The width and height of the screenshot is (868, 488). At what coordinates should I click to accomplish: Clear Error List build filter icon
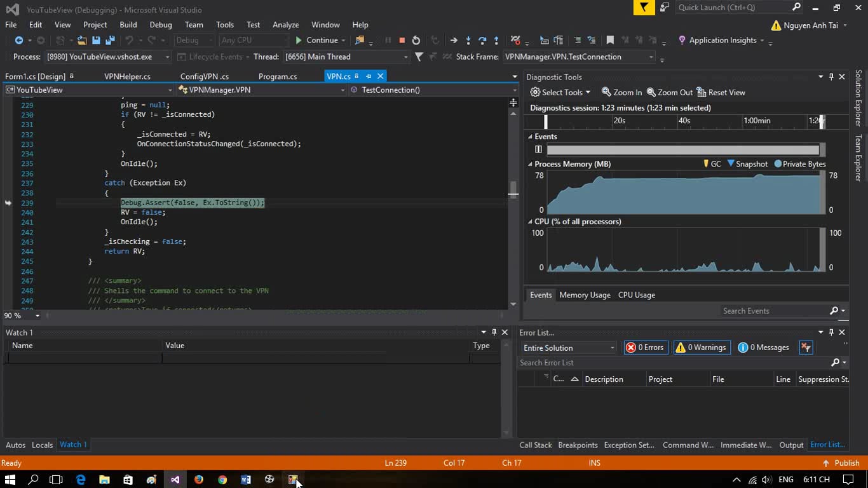click(806, 348)
